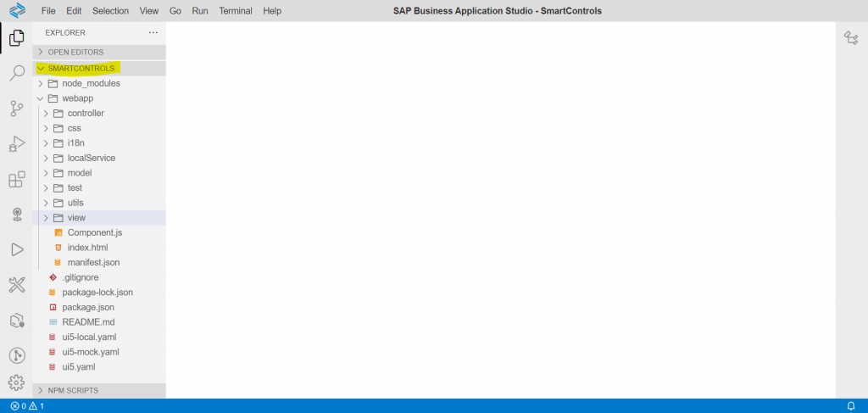Image resolution: width=868 pixels, height=413 pixels.
Task: Open the Terminal menu
Action: [x=236, y=10]
